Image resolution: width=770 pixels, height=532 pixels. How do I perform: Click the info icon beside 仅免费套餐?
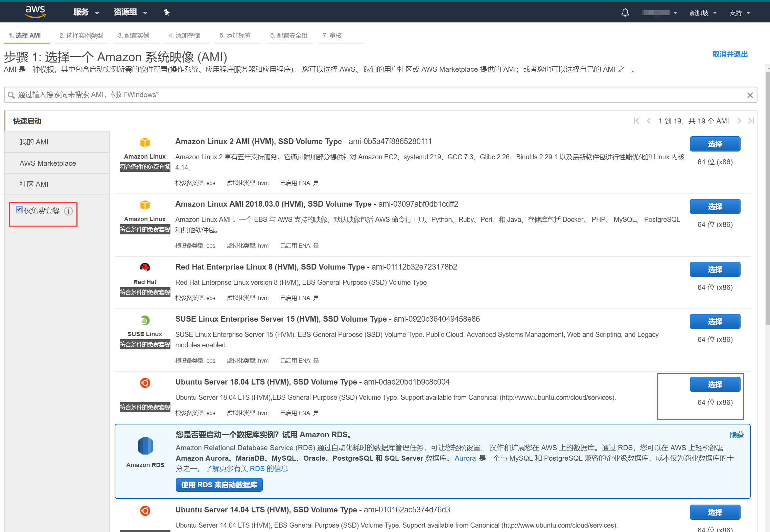click(x=68, y=211)
